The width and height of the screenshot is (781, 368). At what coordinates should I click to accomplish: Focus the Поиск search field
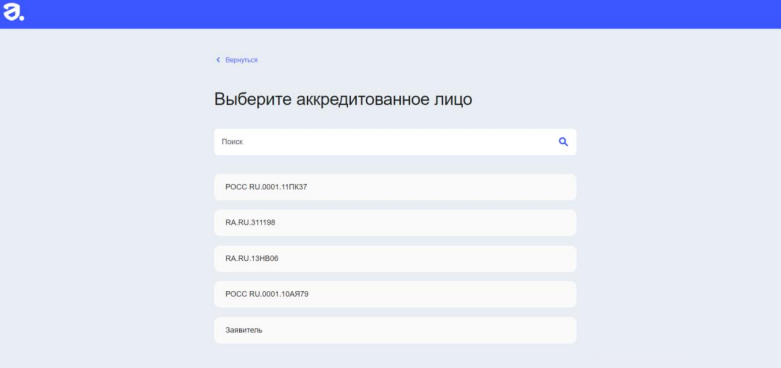click(395, 142)
